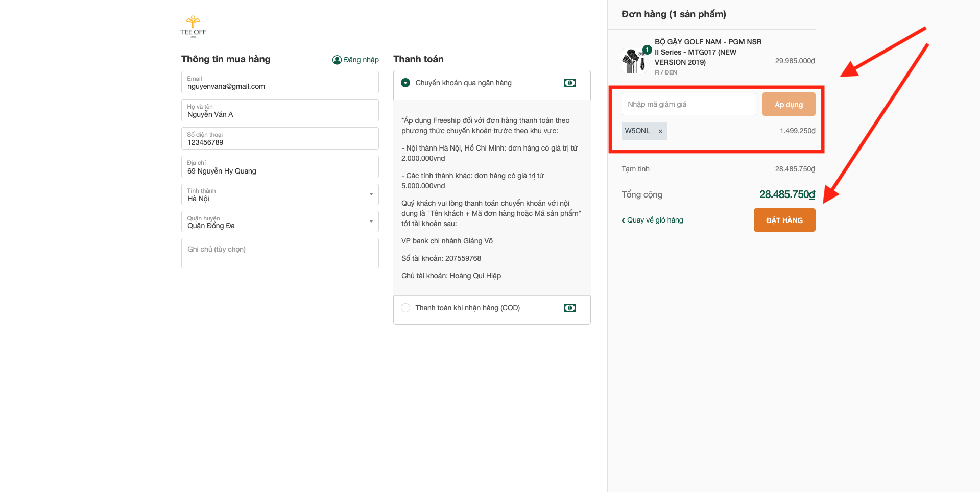Click the golf set product thumbnail

tap(634, 61)
